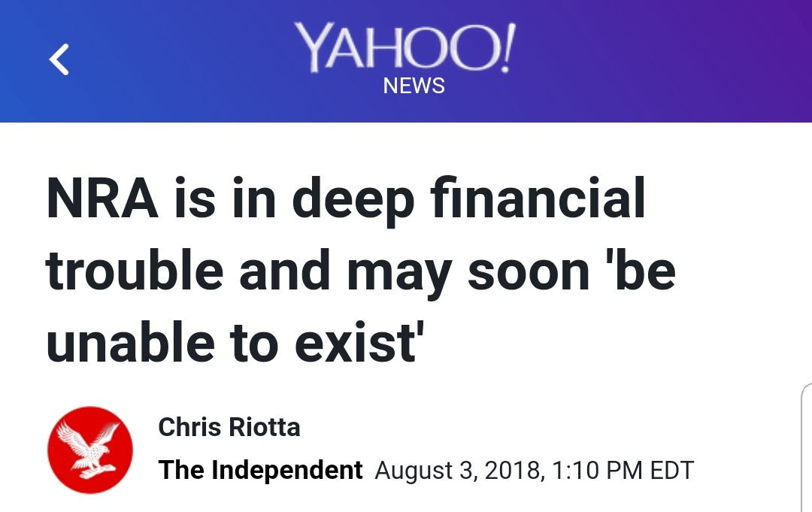Click headline line 'unable to exist'
Viewport: 812px width, 512px height.
pyautogui.click(x=232, y=342)
